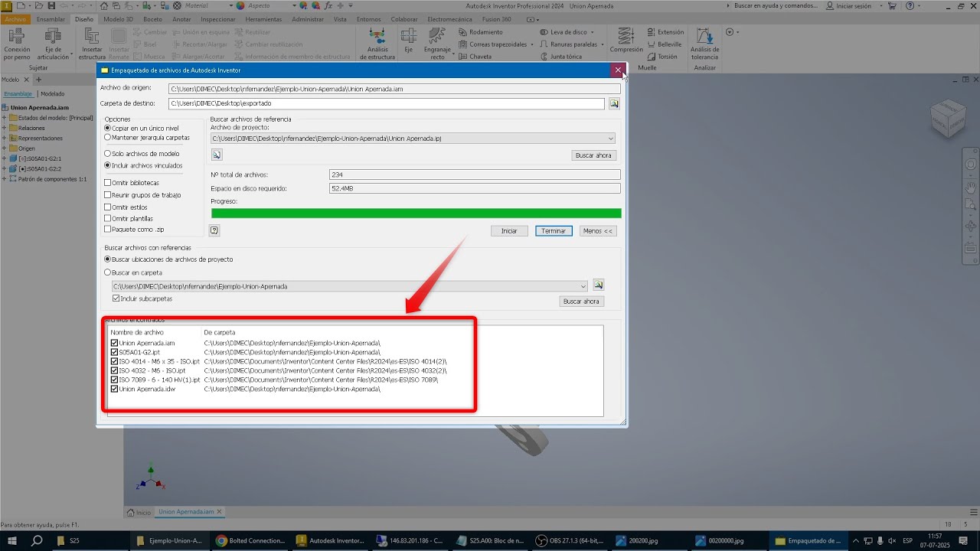Viewport: 980px width, 551px height.
Task: Click Insertar estructura icon
Action: pyautogui.click(x=92, y=43)
